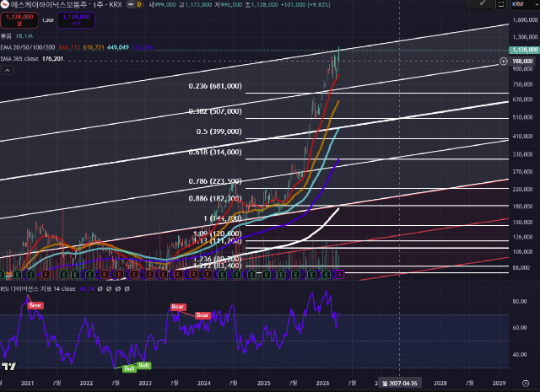The height and width of the screenshot is (392, 540).
Task: Click the crosshair price label 988,000
Action: 522,61
